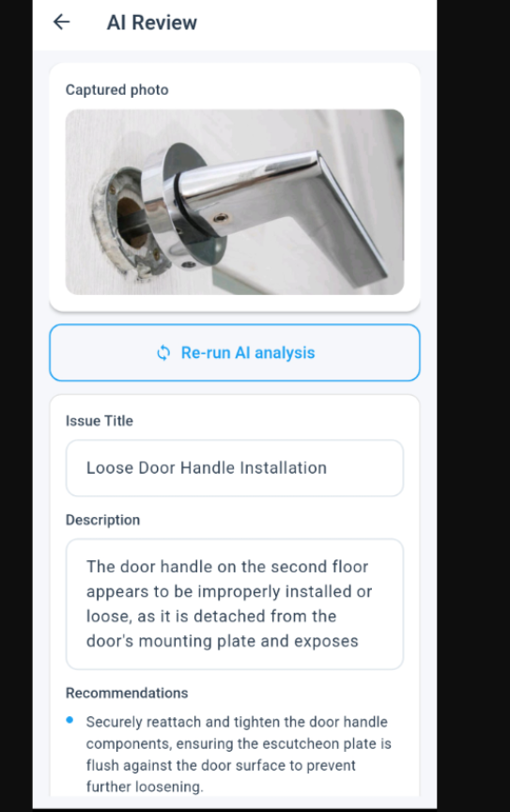This screenshot has height=812, width=510.
Task: Click the Recommendations heading
Action: [x=127, y=693]
